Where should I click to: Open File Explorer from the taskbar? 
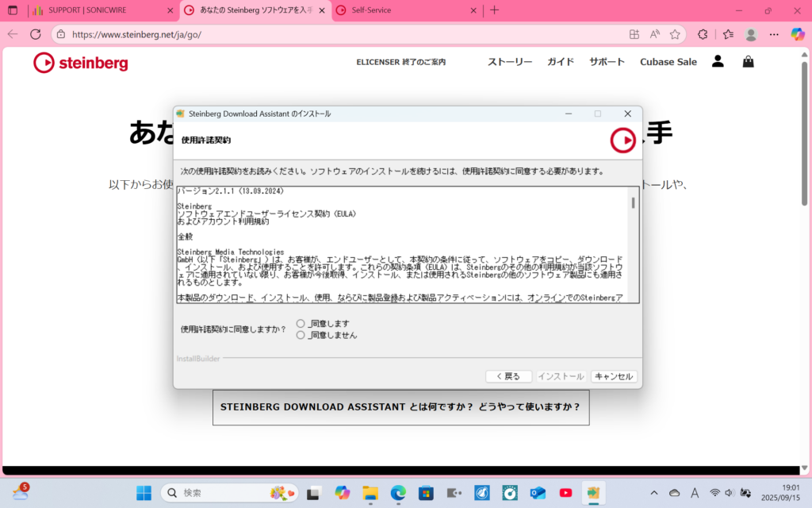coord(370,493)
